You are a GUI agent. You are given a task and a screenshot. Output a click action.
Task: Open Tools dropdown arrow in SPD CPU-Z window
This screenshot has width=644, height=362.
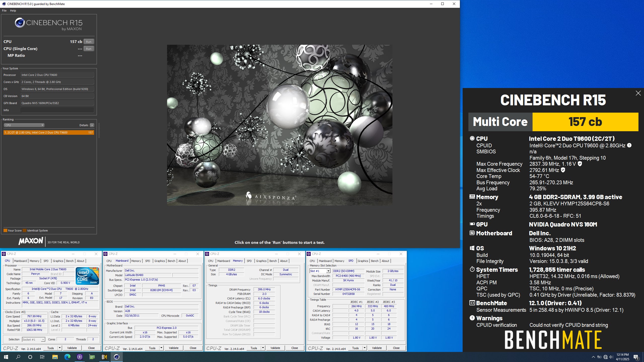[365, 348]
